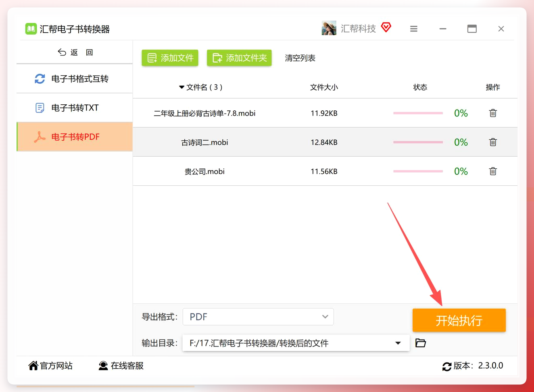The image size is (534, 392).
Task: Click 汇帮科技 account name
Action: 358,29
